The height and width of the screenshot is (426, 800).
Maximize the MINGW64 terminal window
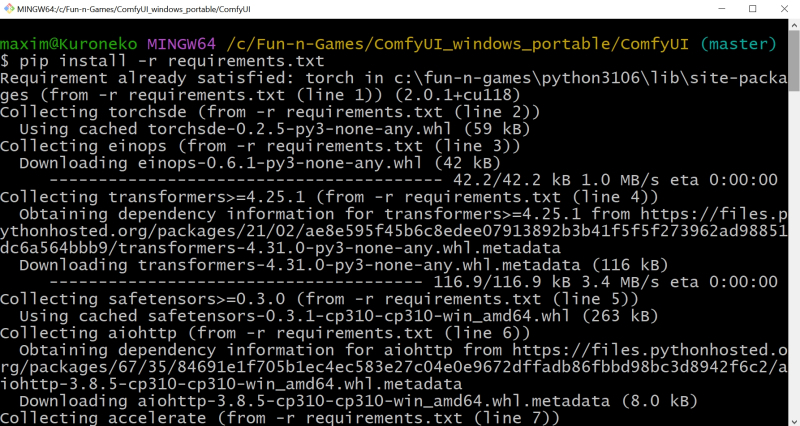(x=752, y=9)
